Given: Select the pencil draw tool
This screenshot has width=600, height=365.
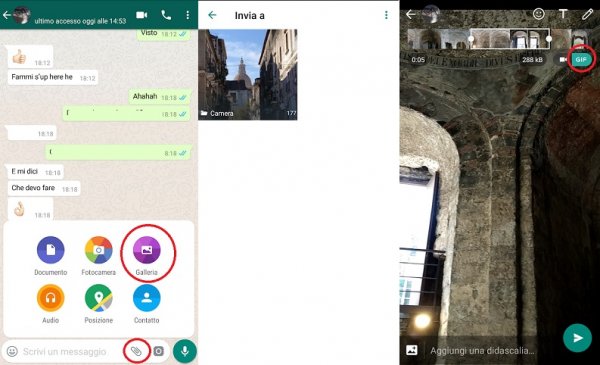Looking at the screenshot, I should coord(587,15).
